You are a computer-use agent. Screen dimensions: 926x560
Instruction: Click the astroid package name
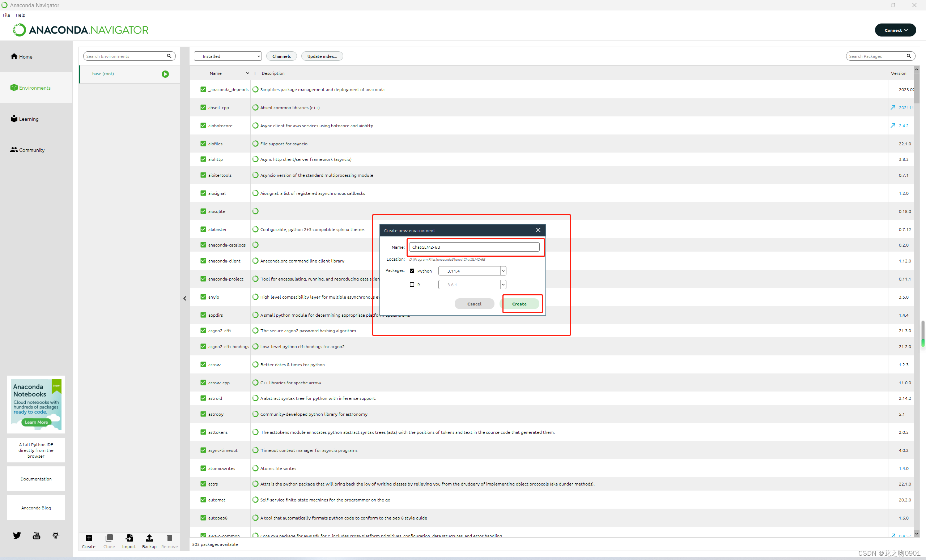pos(215,398)
